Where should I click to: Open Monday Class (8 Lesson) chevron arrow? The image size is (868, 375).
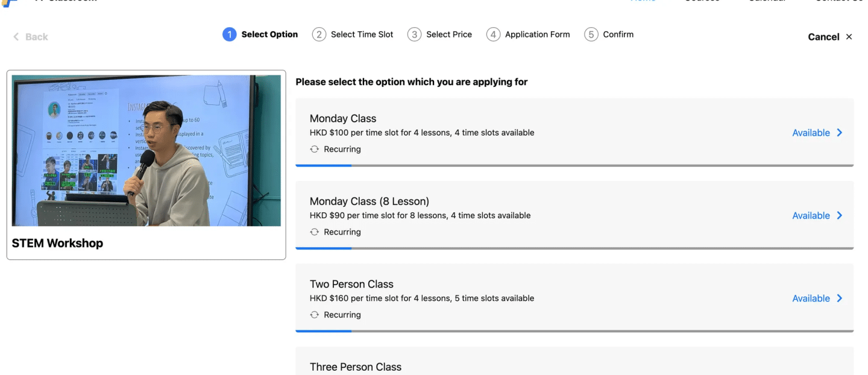840,215
